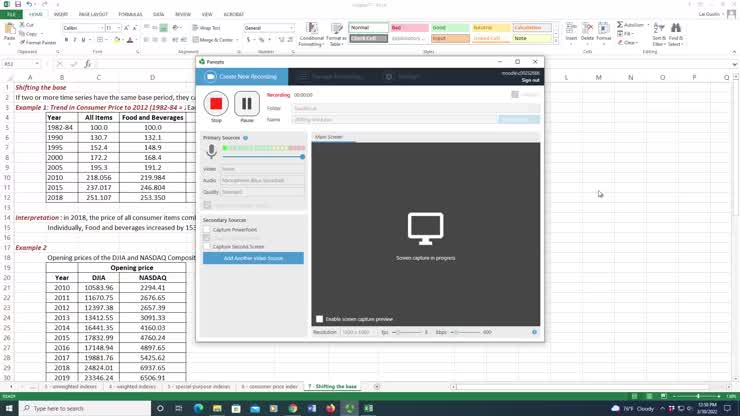Open Conditional Formatting in the ribbon
The image size is (740, 416).
click(x=311, y=35)
